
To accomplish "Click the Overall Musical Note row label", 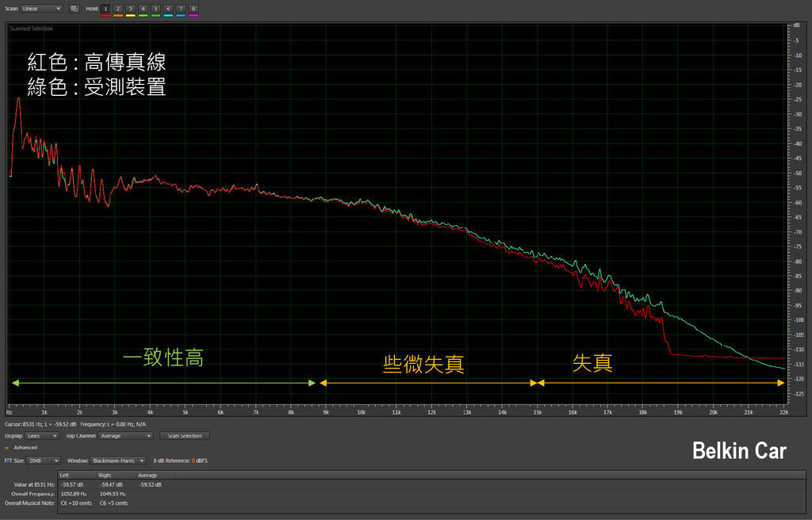I will tap(29, 503).
